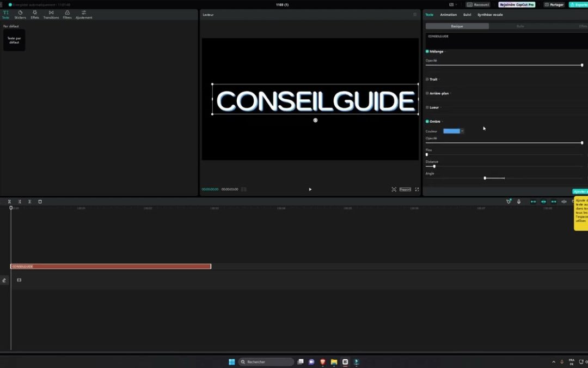The image size is (588, 368).
Task: Open the Rapport aspect ratio dropdown
Action: (405, 189)
